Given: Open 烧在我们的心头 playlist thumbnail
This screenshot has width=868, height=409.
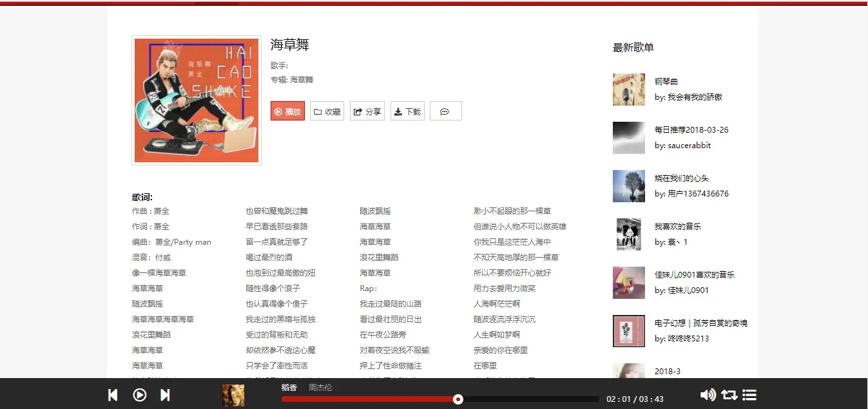Looking at the screenshot, I should tap(629, 186).
